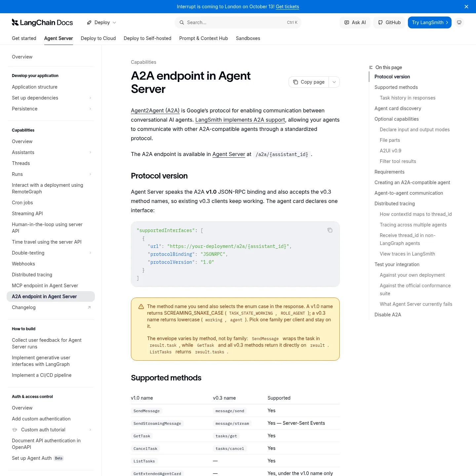Screen dimensions: 476x476
Task: Copy the supportedInterfaces code block
Action: pyautogui.click(x=330, y=230)
